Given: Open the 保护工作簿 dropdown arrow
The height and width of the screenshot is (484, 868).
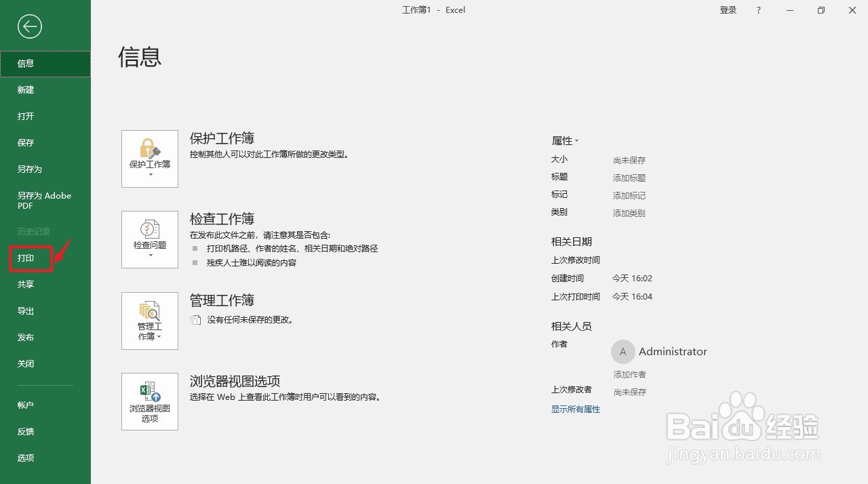Looking at the screenshot, I should 149,173.
